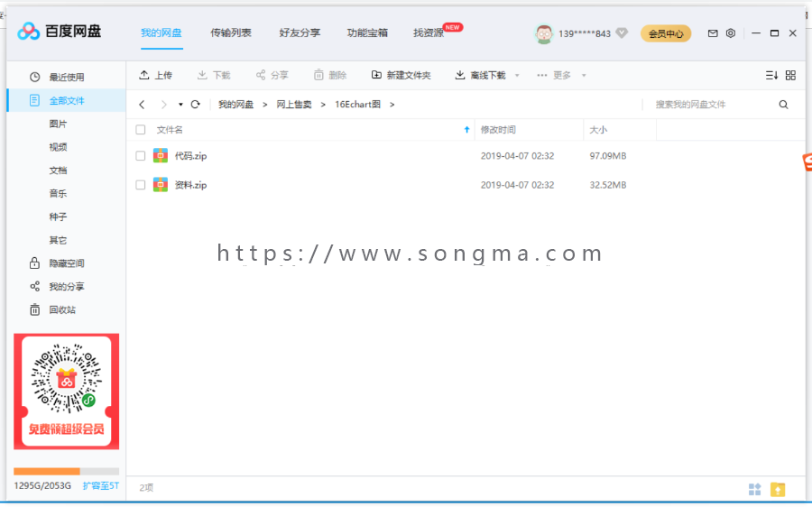Click size value 32.52MB

tap(608, 185)
